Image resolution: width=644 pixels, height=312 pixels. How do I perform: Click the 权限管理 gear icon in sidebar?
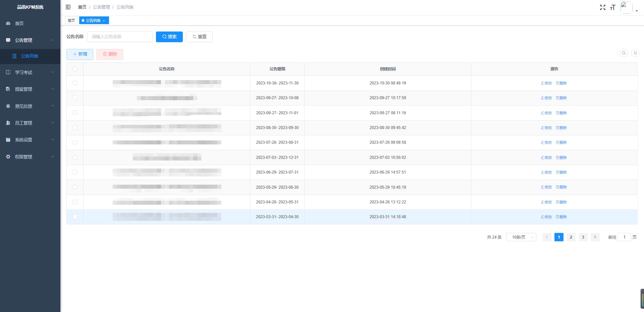8,157
